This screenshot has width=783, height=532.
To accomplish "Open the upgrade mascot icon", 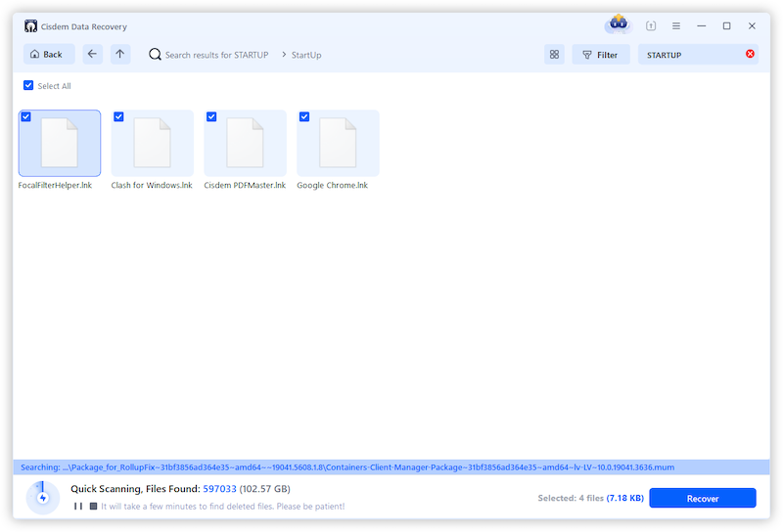I will 619,23.
